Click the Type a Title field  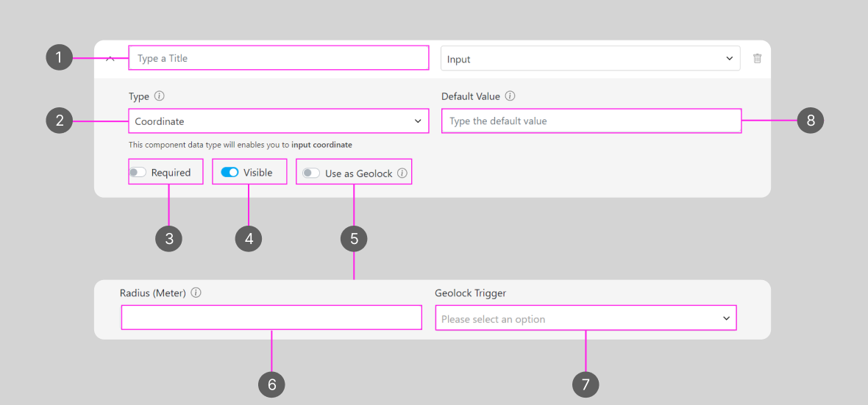278,58
